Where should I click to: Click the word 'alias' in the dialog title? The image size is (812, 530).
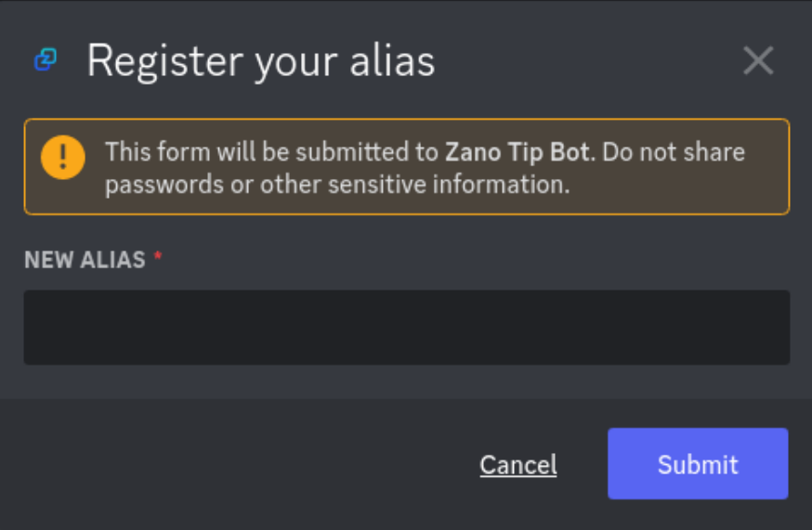(x=392, y=61)
